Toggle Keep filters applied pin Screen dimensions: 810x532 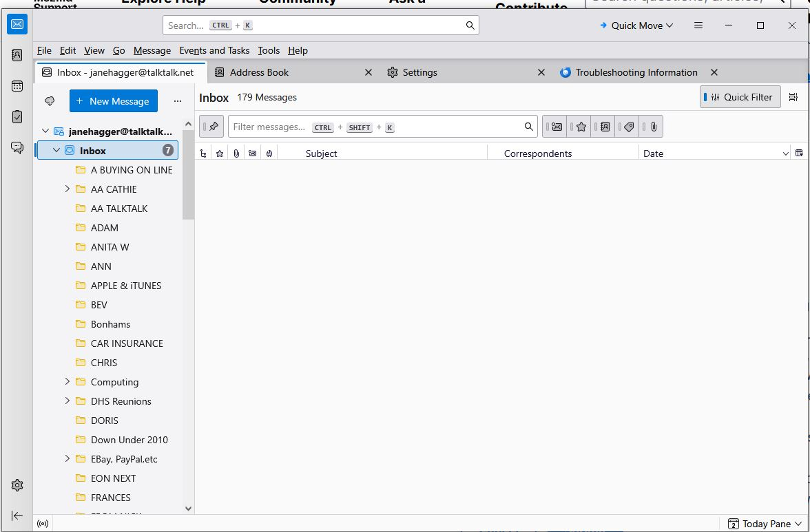click(212, 127)
